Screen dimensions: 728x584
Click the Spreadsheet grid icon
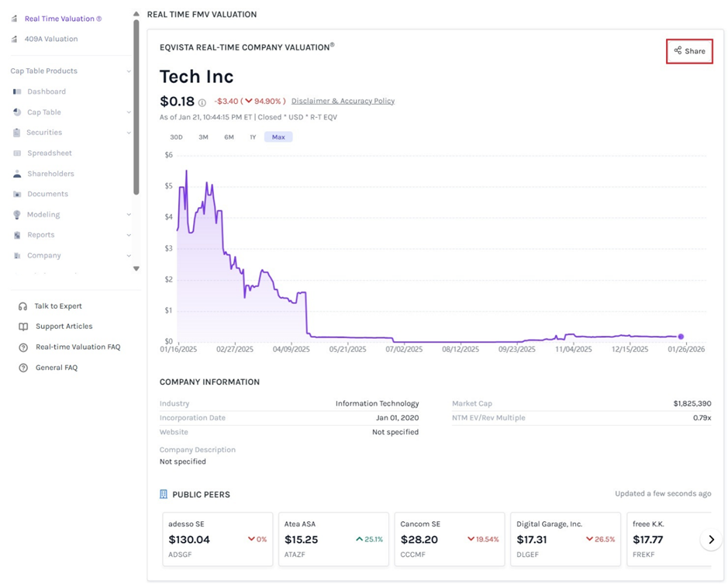(x=17, y=153)
